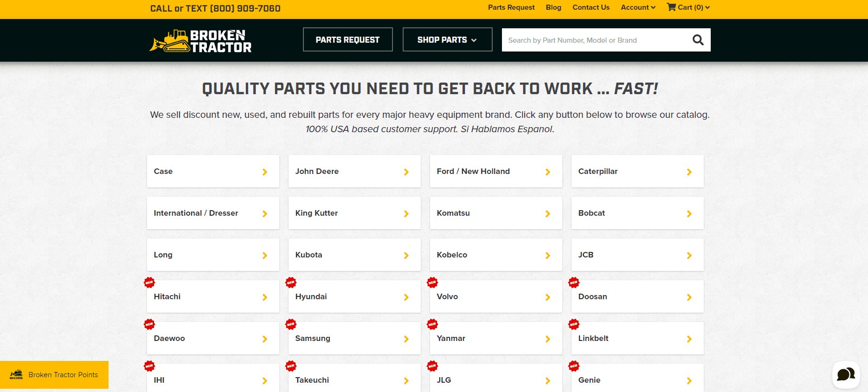Image resolution: width=868 pixels, height=392 pixels.
Task: Click the search magnifier icon
Action: tap(698, 40)
